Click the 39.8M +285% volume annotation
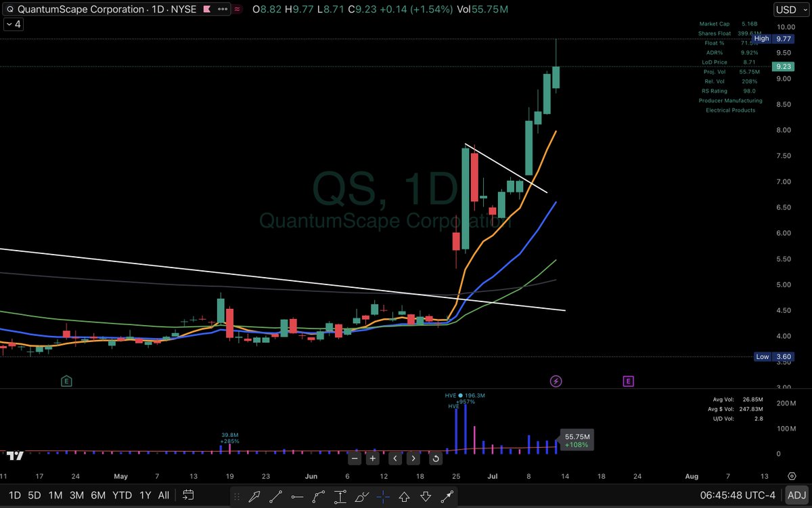812x508 pixels. 230,438
